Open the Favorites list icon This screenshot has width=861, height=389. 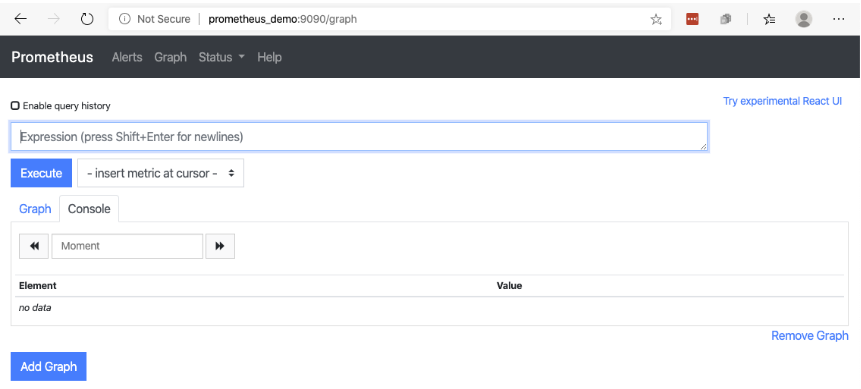click(769, 19)
